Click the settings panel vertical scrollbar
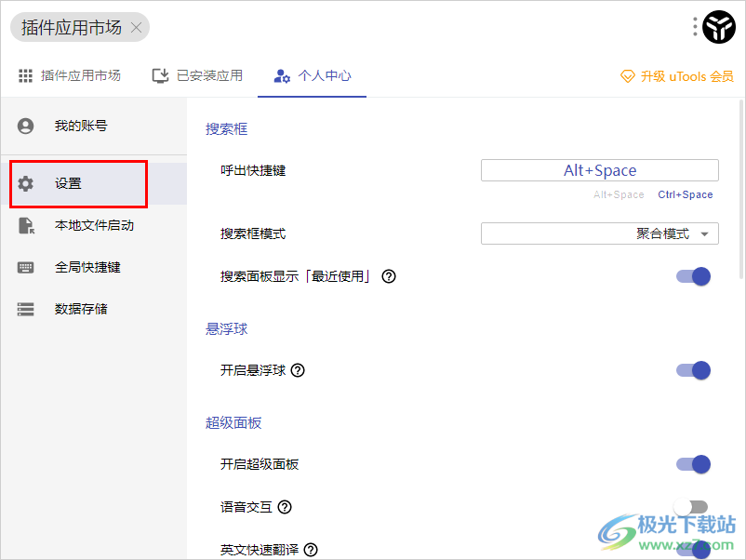 pyautogui.click(x=741, y=190)
